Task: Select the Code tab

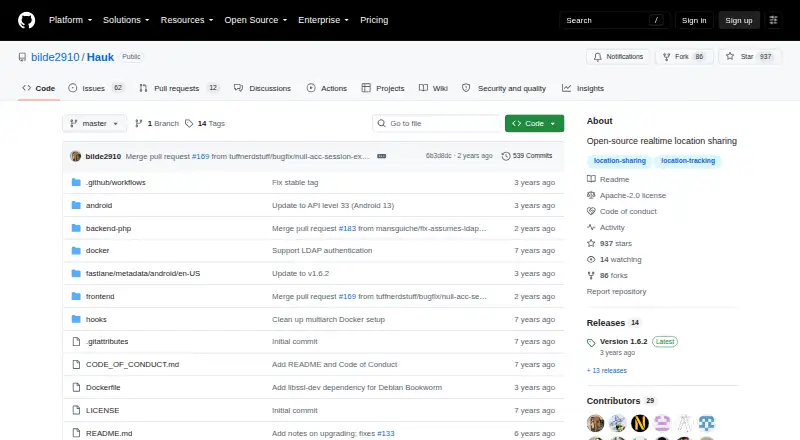Action: point(39,88)
